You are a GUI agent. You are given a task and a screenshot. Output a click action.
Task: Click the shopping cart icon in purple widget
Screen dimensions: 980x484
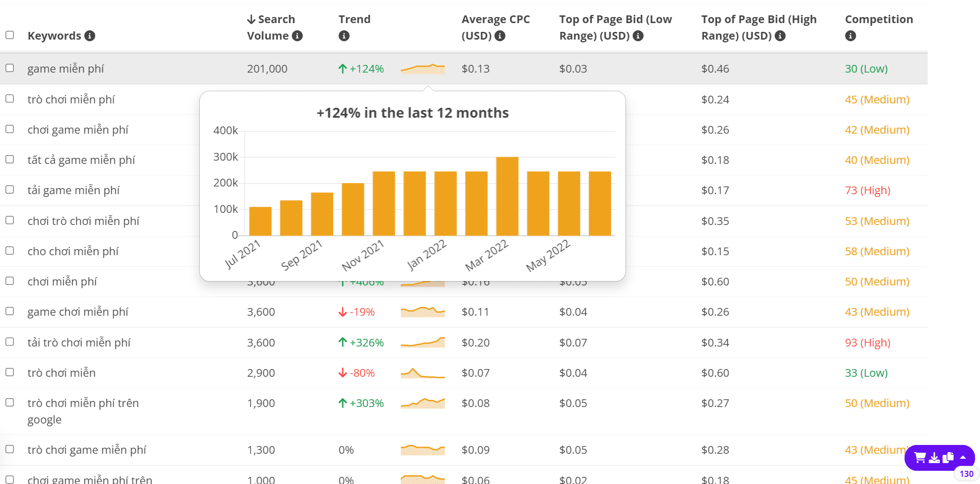click(x=919, y=458)
